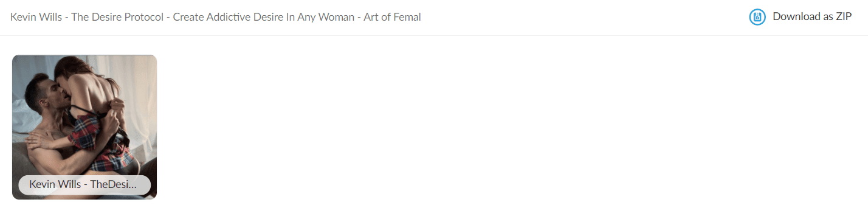Viewport: 868px width, 219px height.
Task: Start the ZIP download from the header
Action: pos(801,17)
